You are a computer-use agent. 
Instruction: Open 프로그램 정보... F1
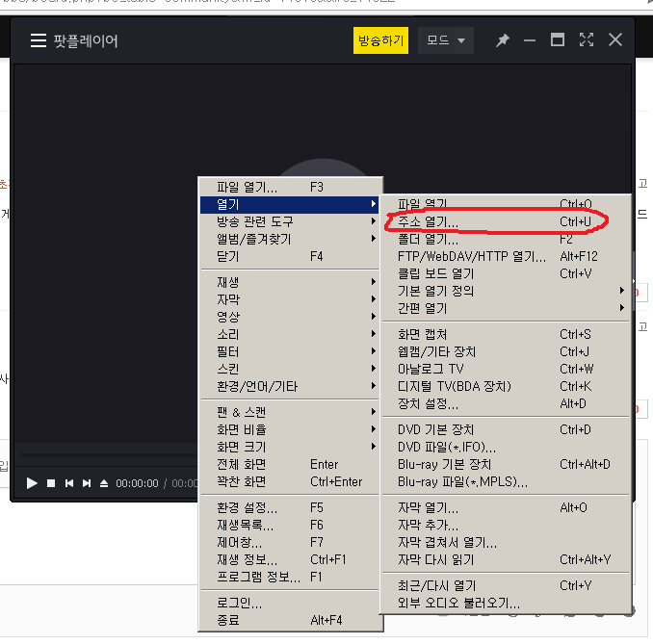[x=290, y=577]
